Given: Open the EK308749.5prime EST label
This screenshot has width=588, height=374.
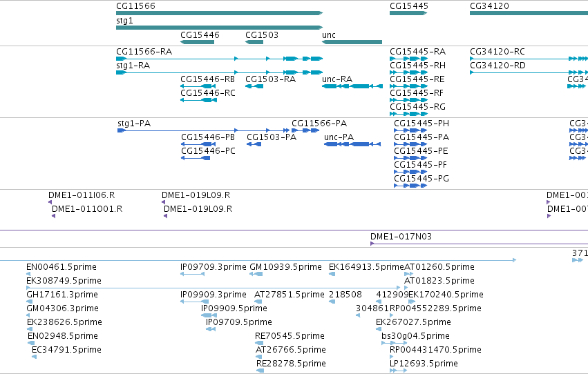Looking at the screenshot, I should tap(64, 281).
